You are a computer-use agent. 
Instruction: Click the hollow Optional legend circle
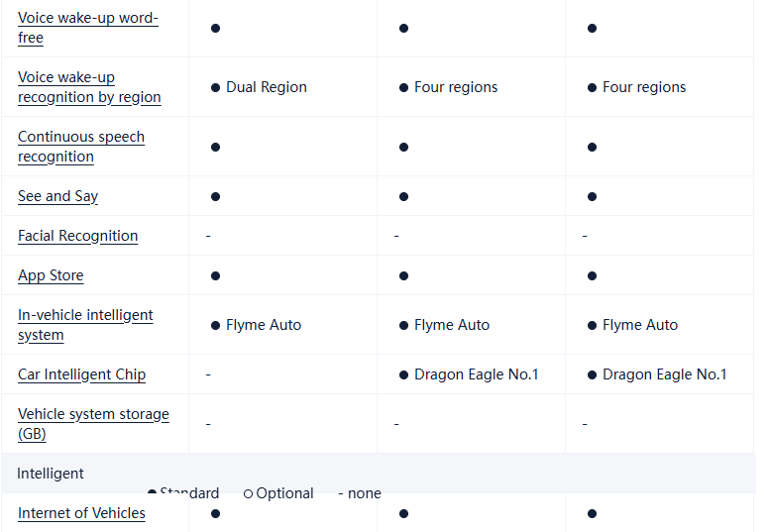point(248,493)
